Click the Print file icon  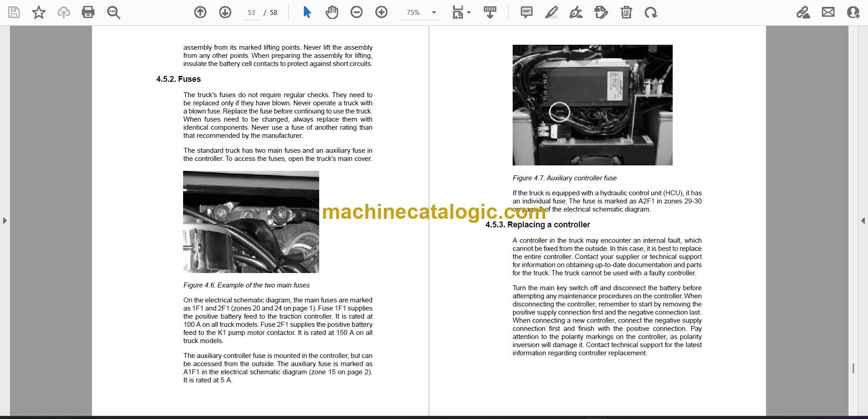click(x=88, y=12)
